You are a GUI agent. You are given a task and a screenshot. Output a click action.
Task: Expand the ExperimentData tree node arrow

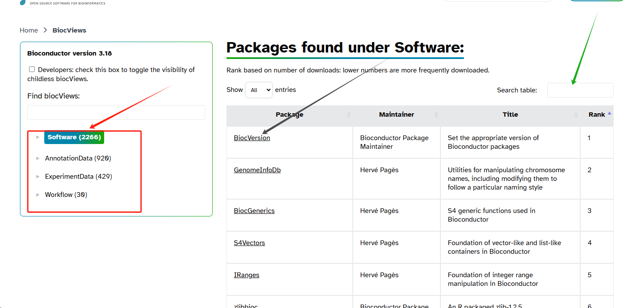coord(38,177)
